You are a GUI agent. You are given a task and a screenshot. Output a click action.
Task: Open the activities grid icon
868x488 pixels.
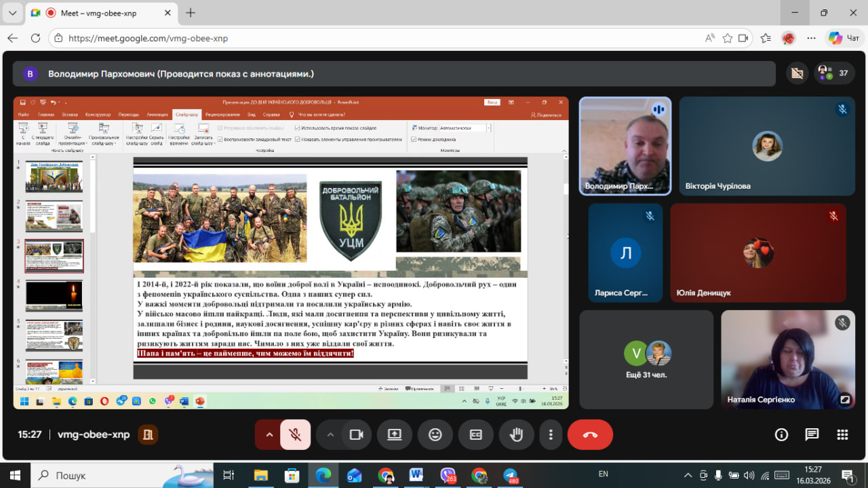[842, 434]
